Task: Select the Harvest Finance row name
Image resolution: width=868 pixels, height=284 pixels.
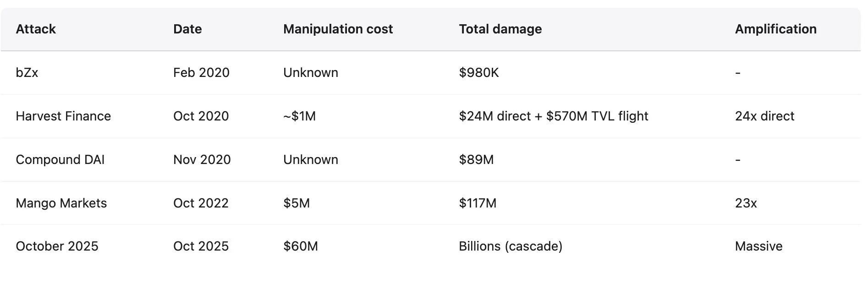Action: [63, 116]
